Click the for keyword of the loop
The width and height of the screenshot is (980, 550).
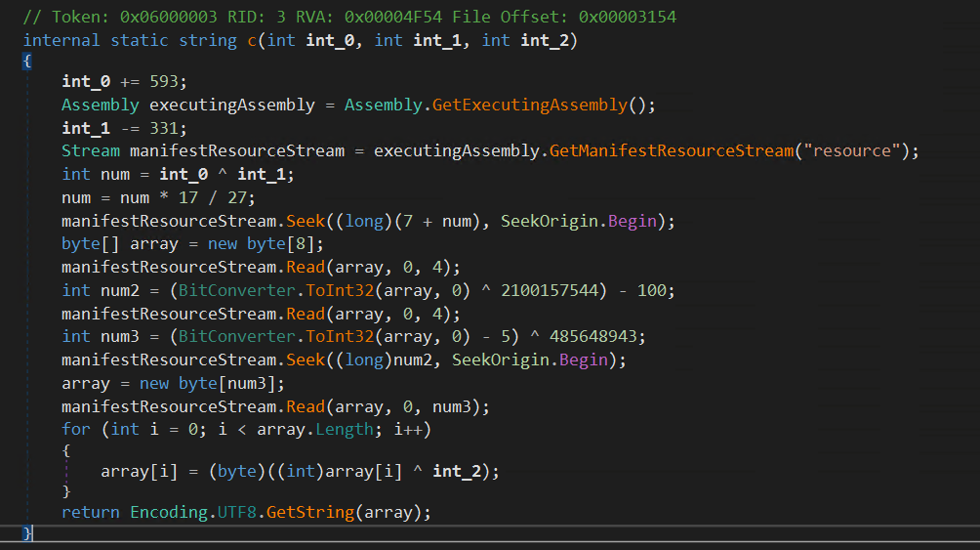coord(75,430)
